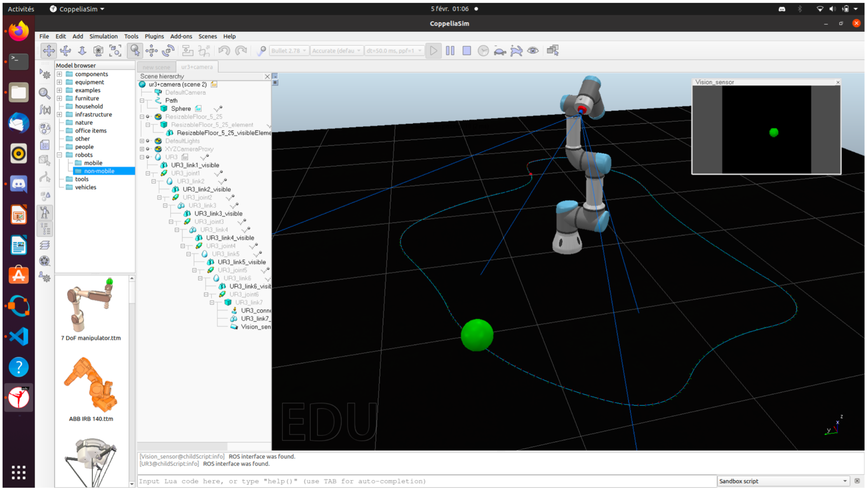868x491 pixels.
Task: Expand the components folder in Model browser
Action: 60,74
